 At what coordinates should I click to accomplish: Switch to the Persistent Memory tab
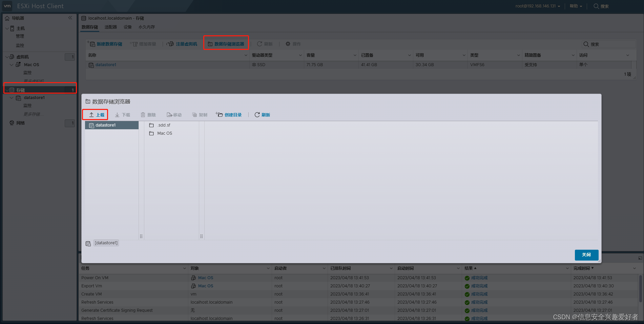pyautogui.click(x=147, y=27)
